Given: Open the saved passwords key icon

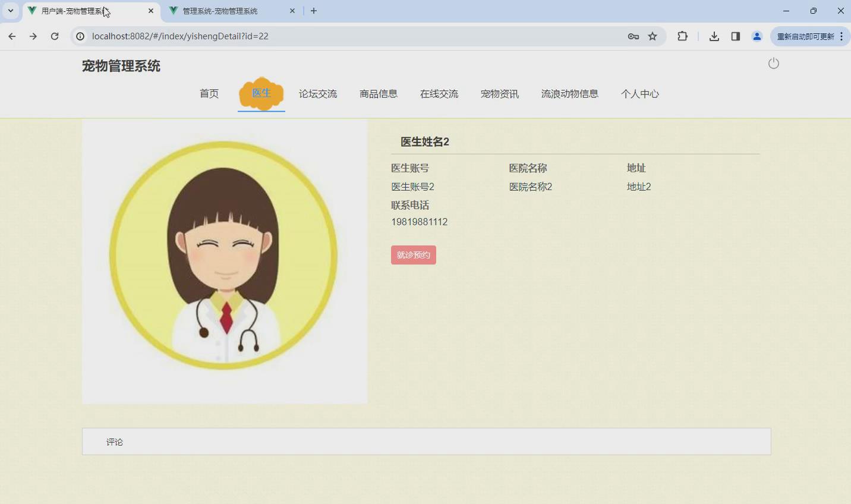Looking at the screenshot, I should point(633,36).
